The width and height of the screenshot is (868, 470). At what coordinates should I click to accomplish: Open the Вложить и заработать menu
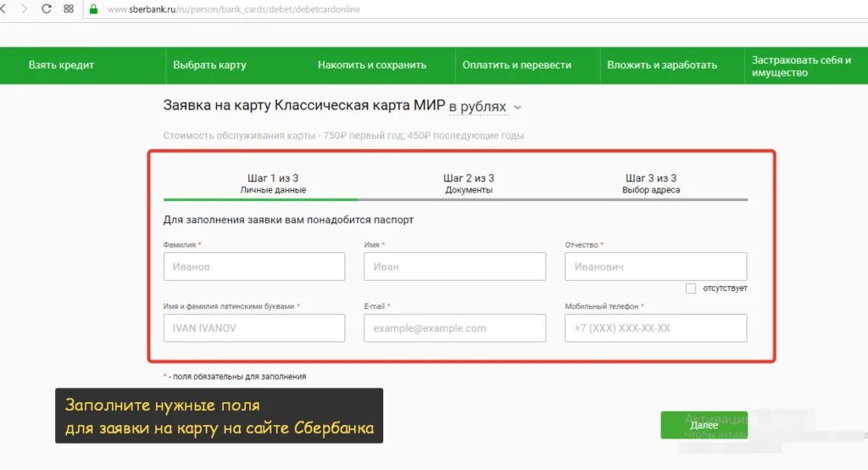pos(662,64)
